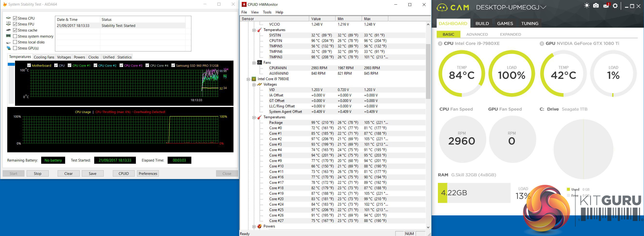Toggle CAM day mode sun icon
The width and height of the screenshot is (644, 236).
[x=587, y=6]
